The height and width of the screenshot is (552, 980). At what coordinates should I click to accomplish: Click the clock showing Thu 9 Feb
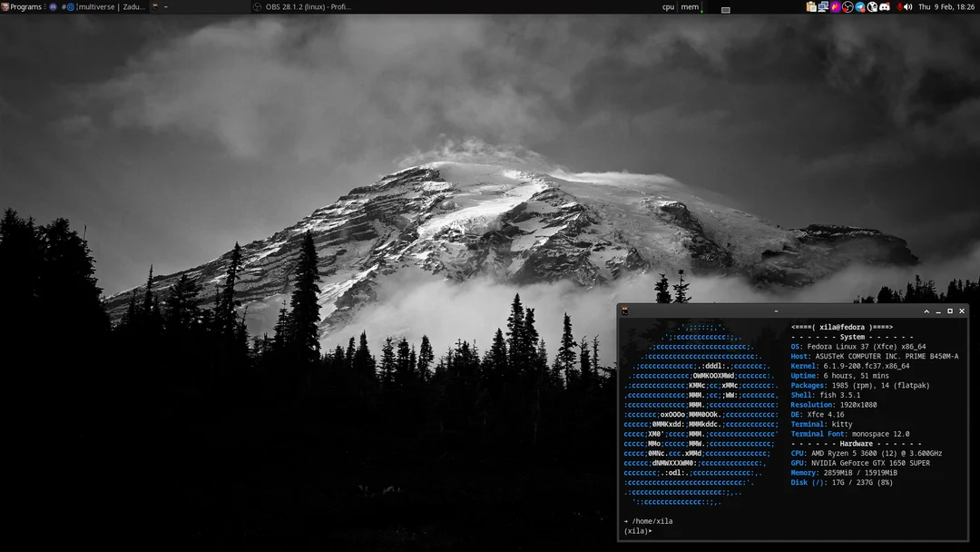(946, 5)
